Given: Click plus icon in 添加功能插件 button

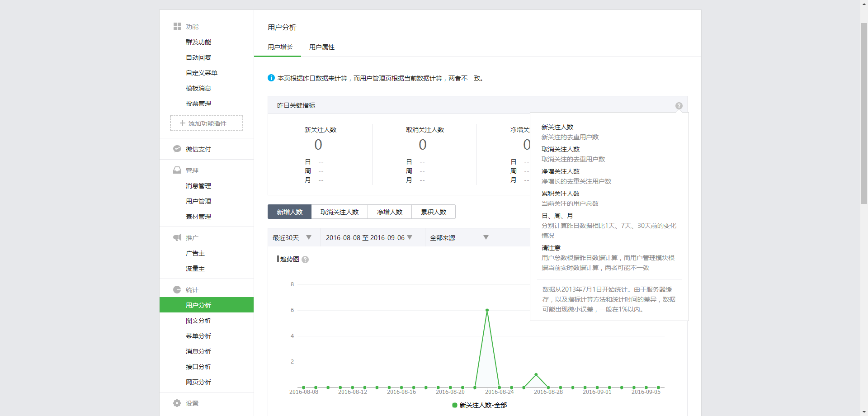Looking at the screenshot, I should click(183, 123).
